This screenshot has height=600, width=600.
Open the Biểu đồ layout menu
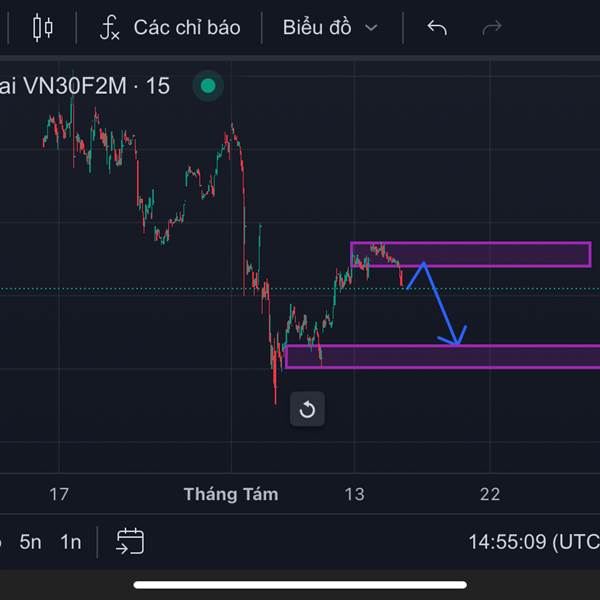coord(331,28)
